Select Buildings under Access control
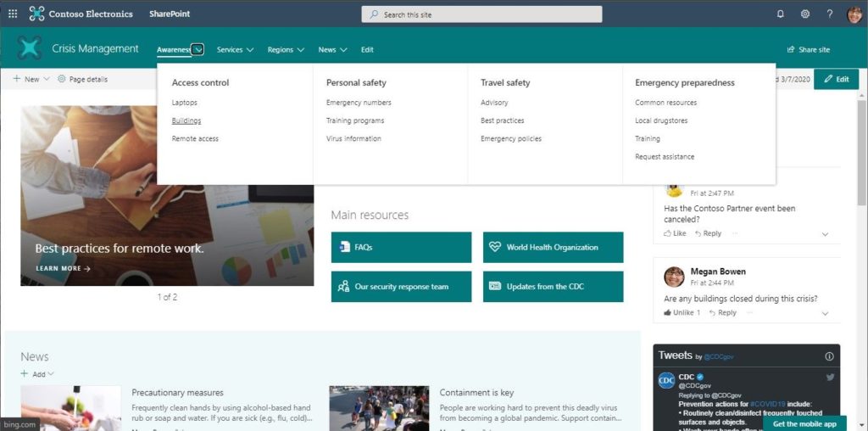Image resolution: width=868 pixels, height=431 pixels. pyautogui.click(x=186, y=120)
